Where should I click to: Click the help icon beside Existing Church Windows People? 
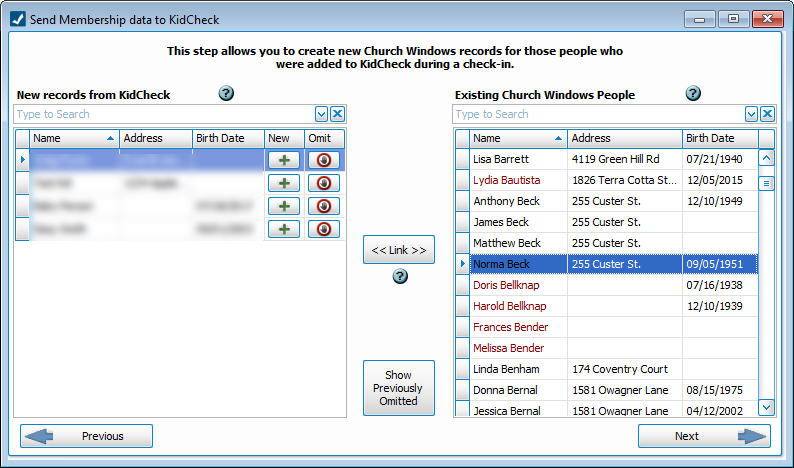693,94
